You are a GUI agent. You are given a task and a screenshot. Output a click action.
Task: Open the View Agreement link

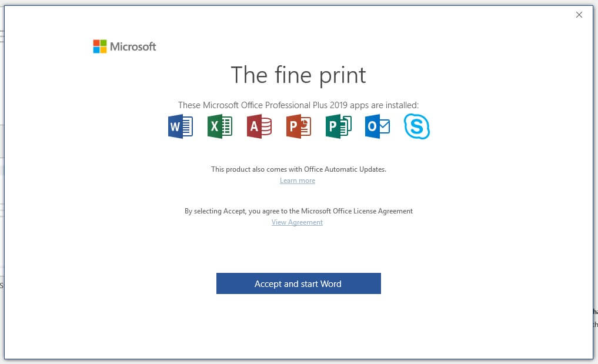tap(297, 222)
